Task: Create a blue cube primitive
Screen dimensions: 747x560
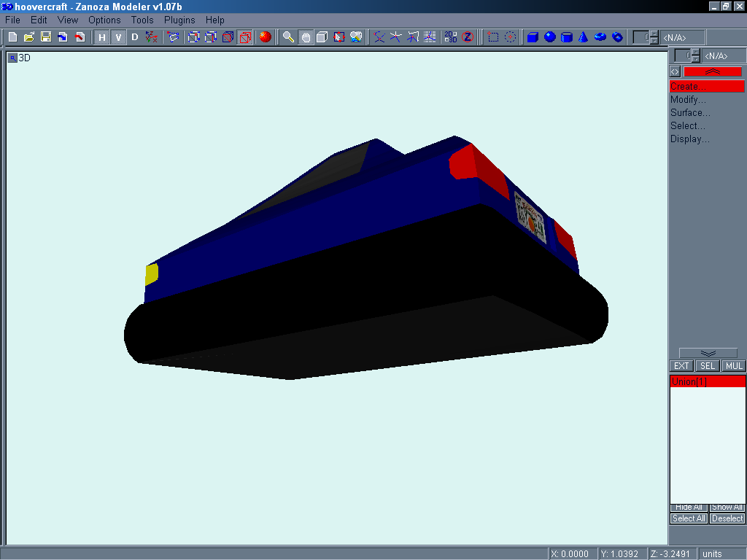Action: [x=533, y=37]
